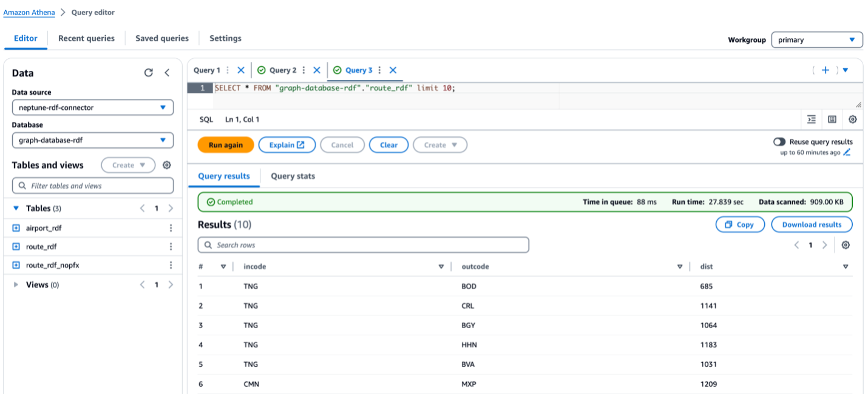Switch to the Query stats tab
This screenshot has width=868, height=396.
point(292,176)
